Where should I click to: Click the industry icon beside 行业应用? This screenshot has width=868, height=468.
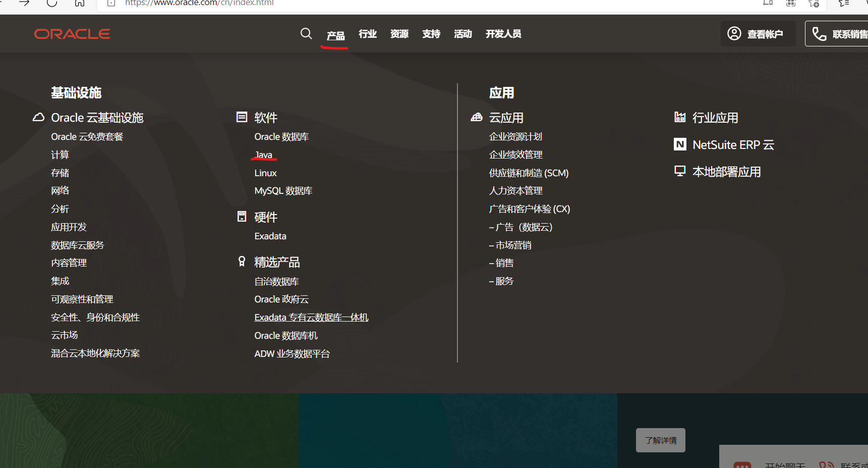(x=680, y=117)
